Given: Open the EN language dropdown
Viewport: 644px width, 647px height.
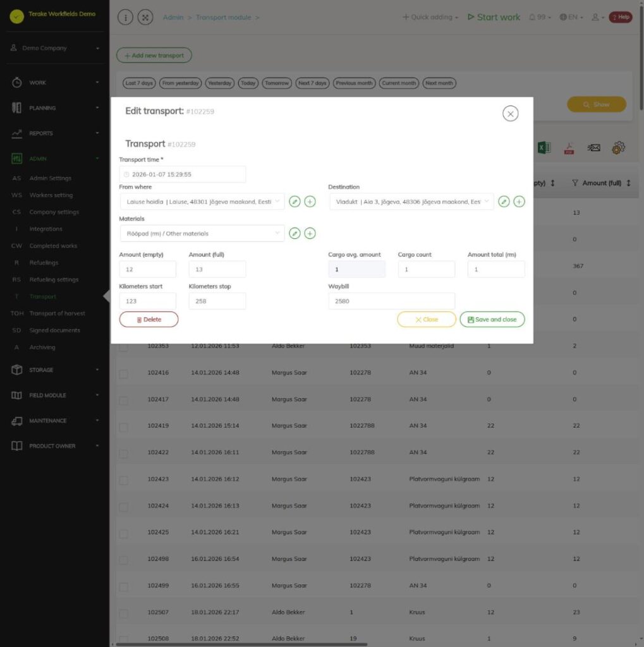Looking at the screenshot, I should (x=571, y=17).
